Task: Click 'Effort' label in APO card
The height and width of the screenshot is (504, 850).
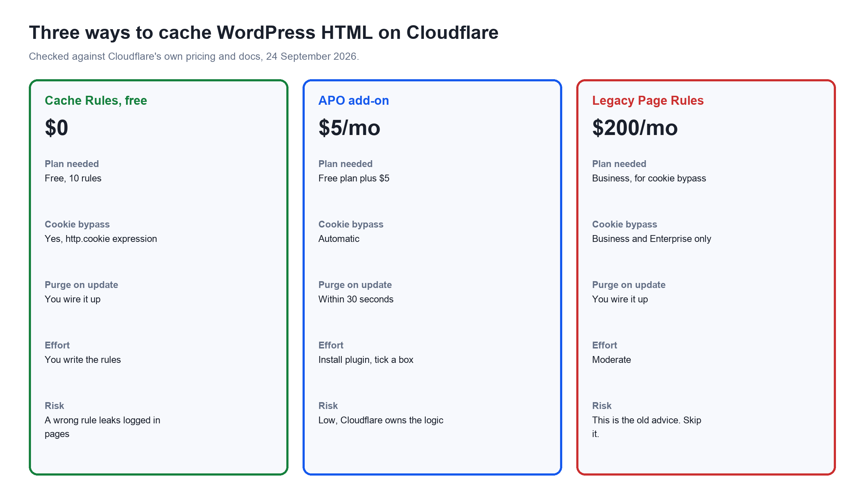Action: point(331,345)
